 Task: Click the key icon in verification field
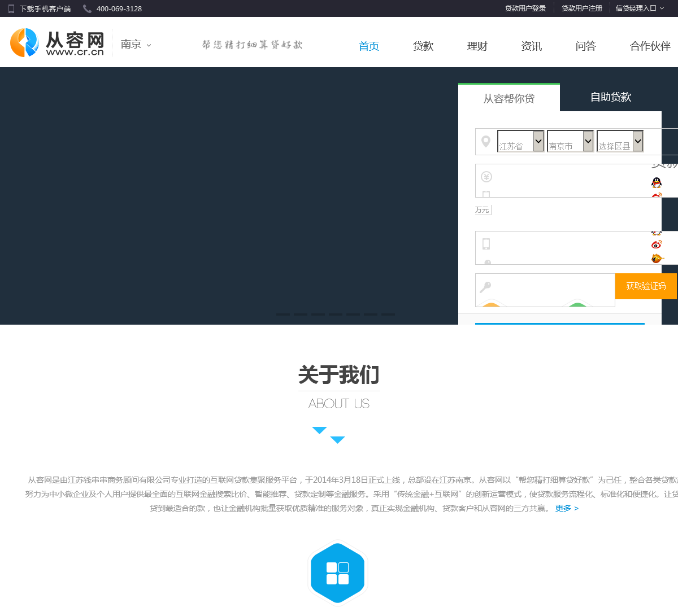[x=485, y=287]
